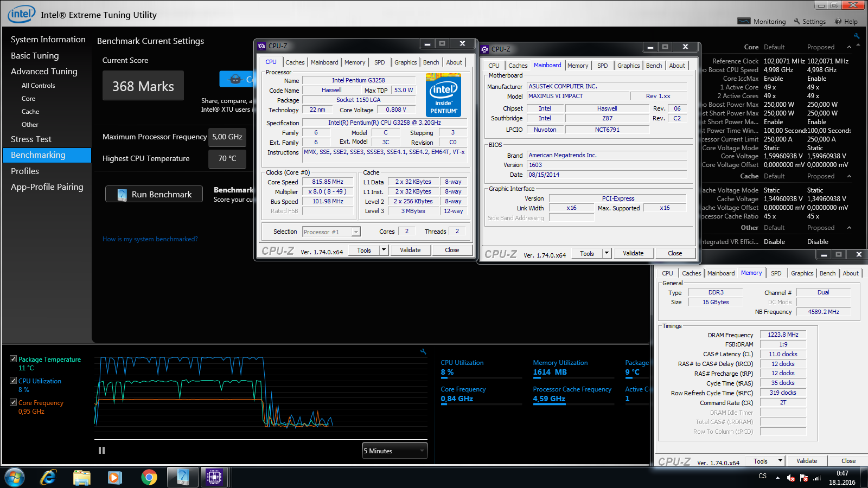Switch to Intel XTU on the taskbar
Viewport: 868px width, 488px height.
click(x=183, y=477)
